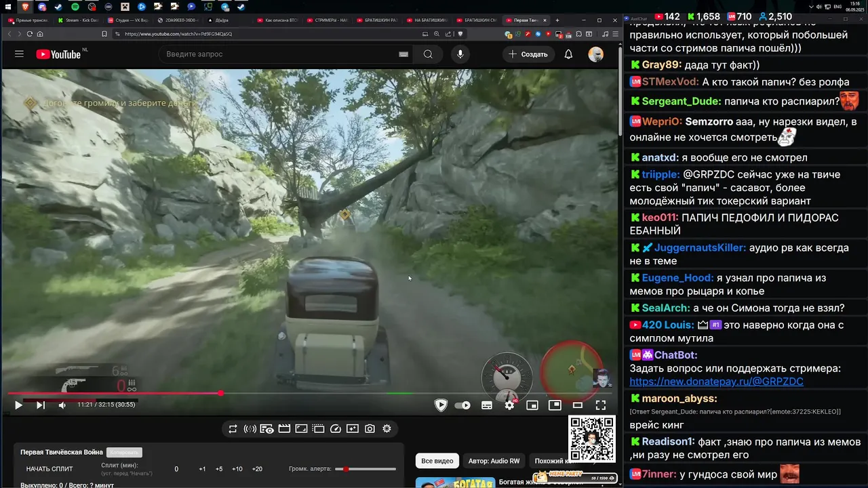Open YouTube notifications bell
The height and width of the screenshot is (488, 868).
568,54
